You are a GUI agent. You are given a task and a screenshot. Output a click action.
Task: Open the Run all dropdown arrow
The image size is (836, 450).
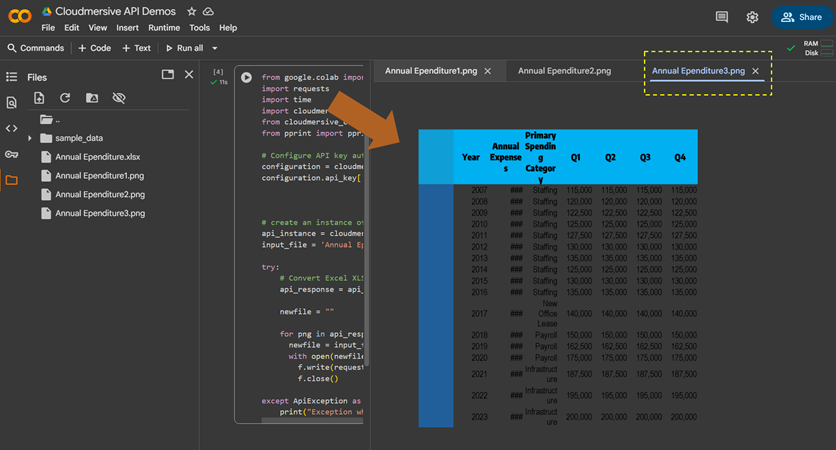pyautogui.click(x=214, y=48)
